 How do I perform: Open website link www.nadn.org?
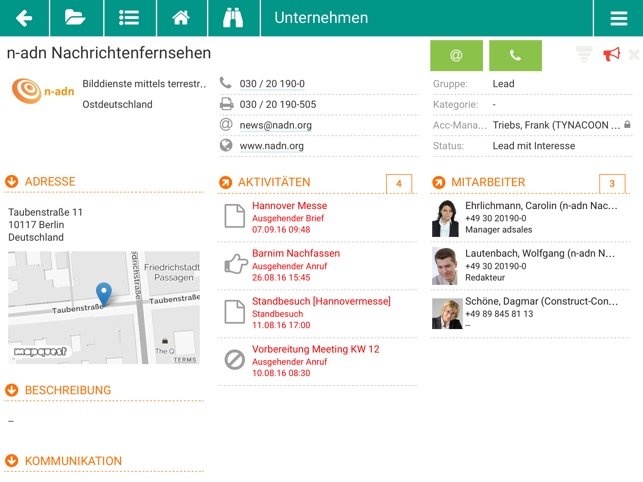[x=271, y=146]
